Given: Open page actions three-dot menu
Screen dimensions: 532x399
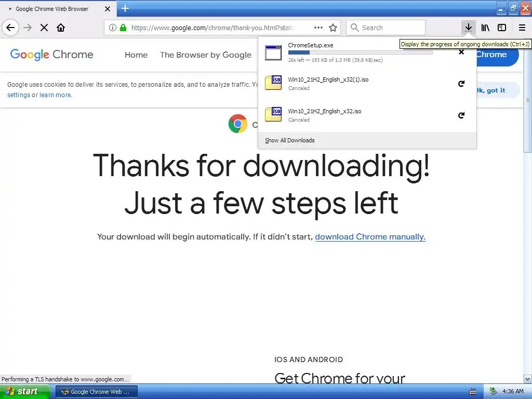Looking at the screenshot, I should pyautogui.click(x=318, y=28).
